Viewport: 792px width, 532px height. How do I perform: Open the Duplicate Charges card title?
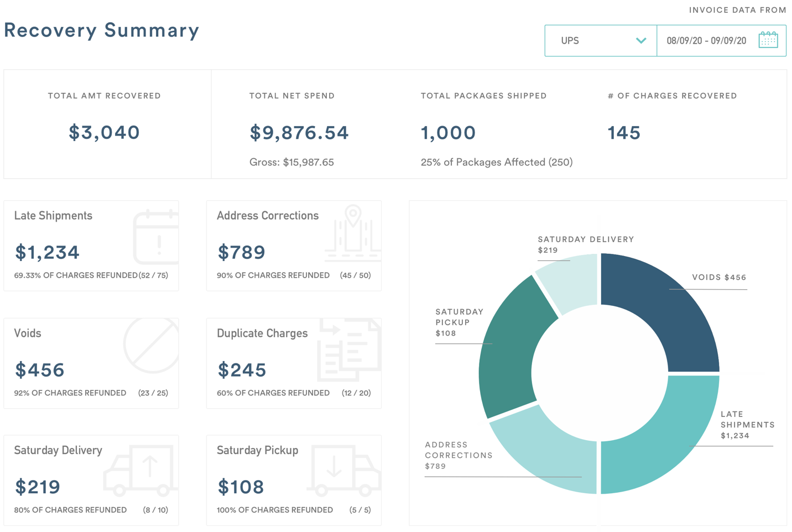tap(262, 333)
